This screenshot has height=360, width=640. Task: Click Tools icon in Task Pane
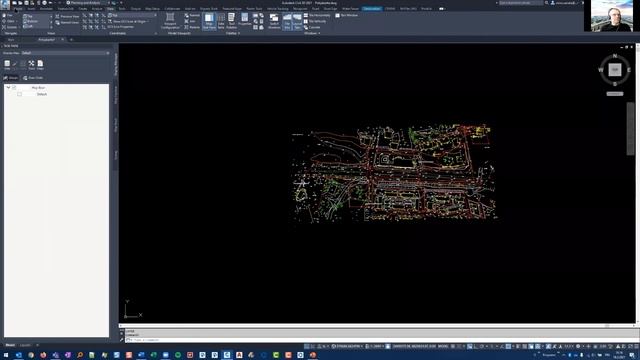click(x=31, y=65)
